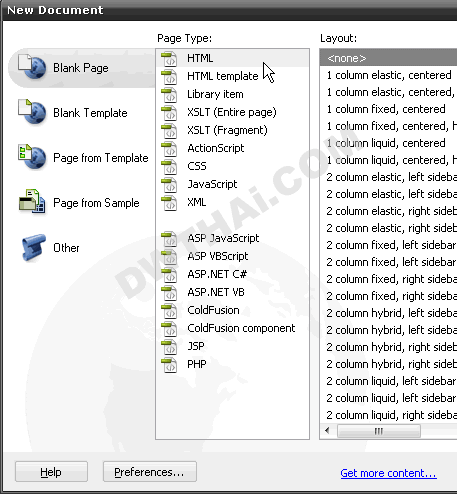Choose 1 column fixed, centered layout
Viewport: 457px width, 494px height.
[x=386, y=109]
